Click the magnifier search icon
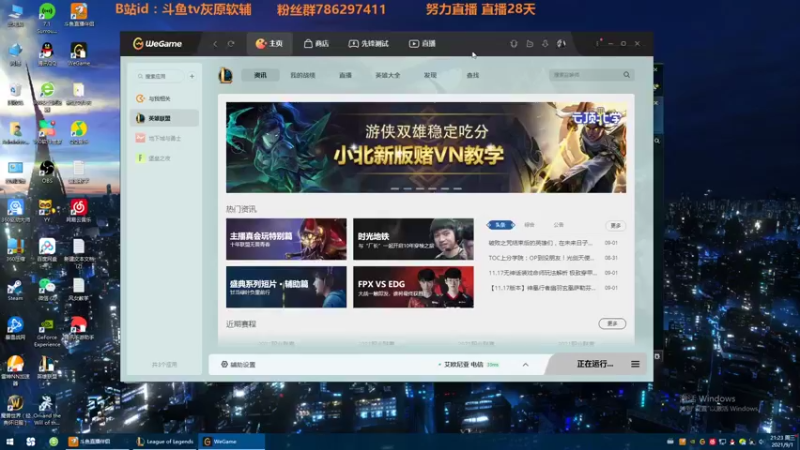 point(627,75)
